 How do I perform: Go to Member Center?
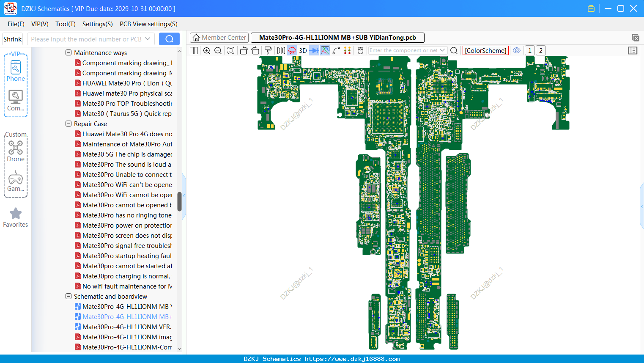click(x=219, y=38)
